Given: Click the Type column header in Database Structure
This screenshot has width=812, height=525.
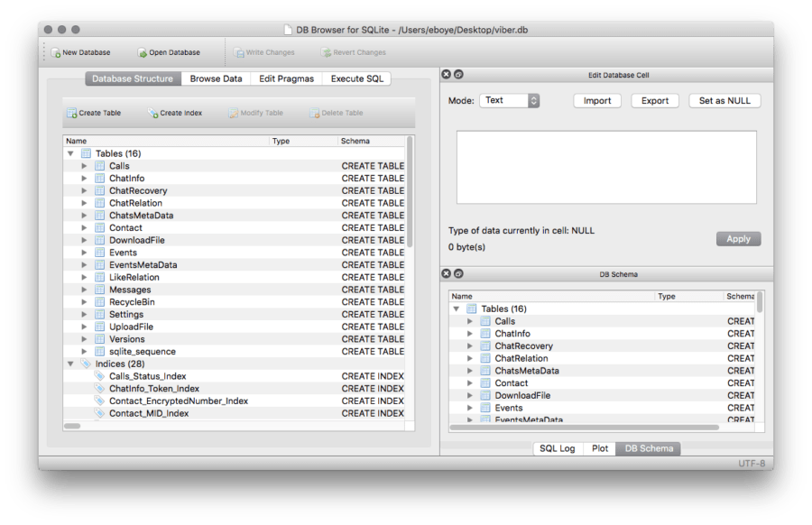Looking at the screenshot, I should [x=303, y=141].
